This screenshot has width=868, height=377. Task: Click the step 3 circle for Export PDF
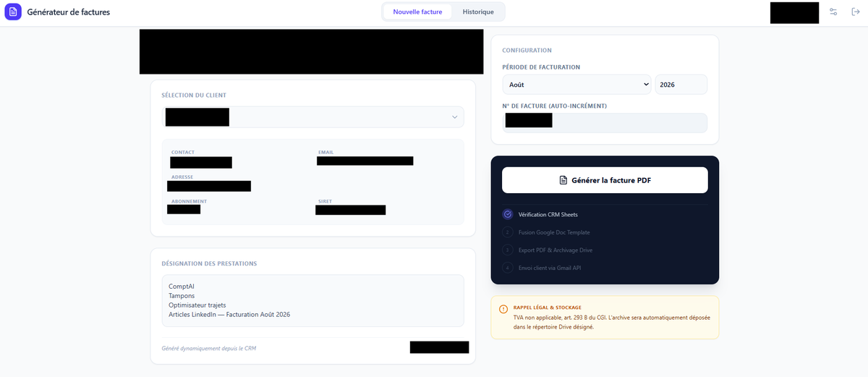(508, 250)
